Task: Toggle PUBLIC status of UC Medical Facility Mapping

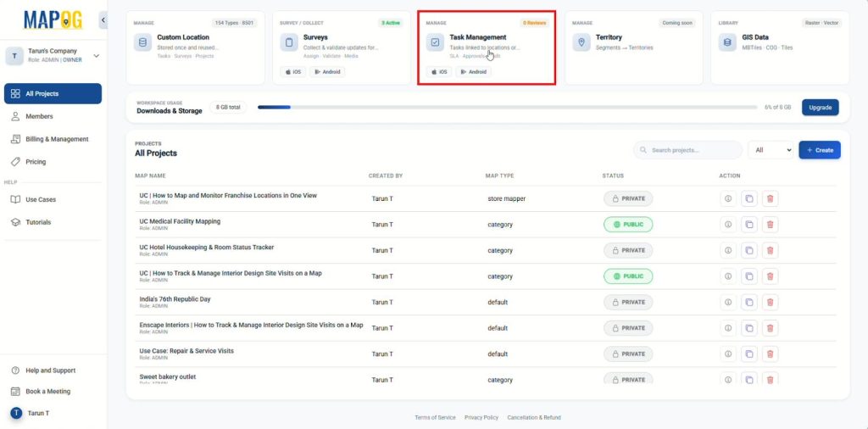Action: point(628,225)
